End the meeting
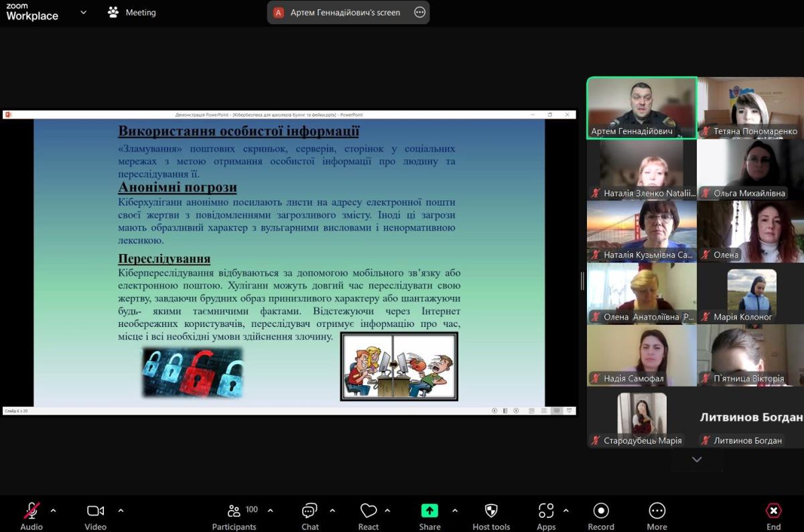Image resolution: width=804 pixels, height=532 pixels. coord(773,515)
